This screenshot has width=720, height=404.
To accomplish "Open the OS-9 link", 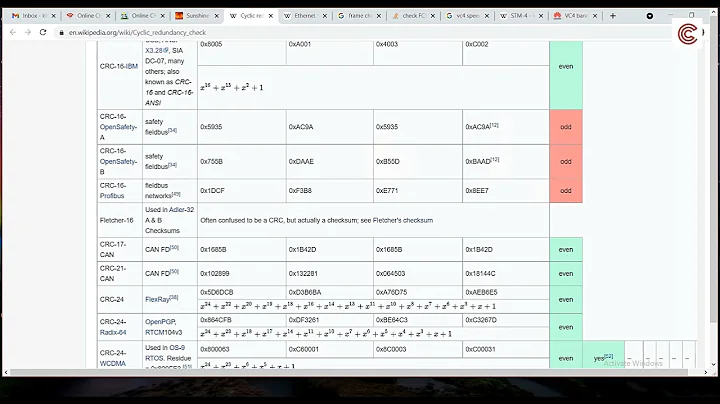I will [177, 348].
